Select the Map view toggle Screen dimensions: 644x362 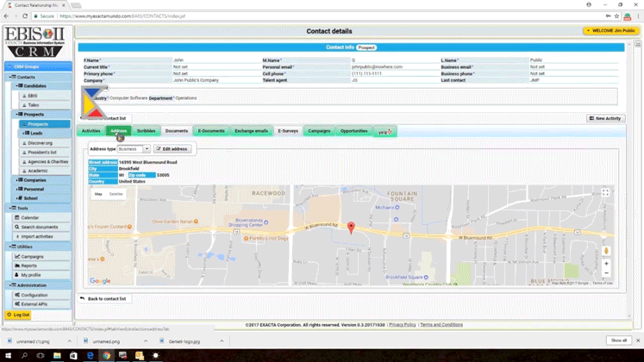click(x=98, y=194)
